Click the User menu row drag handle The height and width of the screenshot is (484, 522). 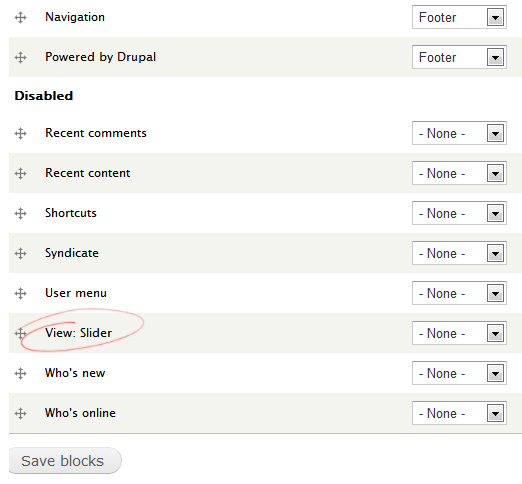tap(20, 293)
